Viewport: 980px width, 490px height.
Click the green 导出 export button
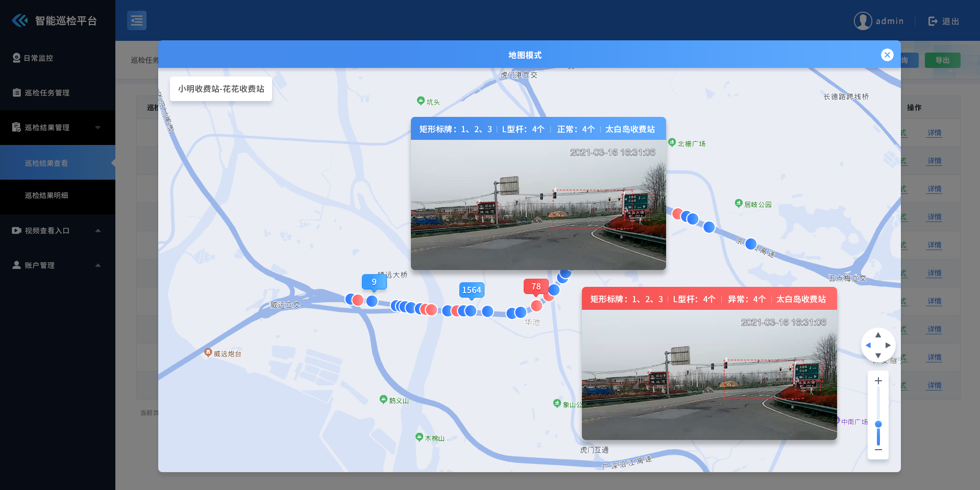[x=942, y=60]
